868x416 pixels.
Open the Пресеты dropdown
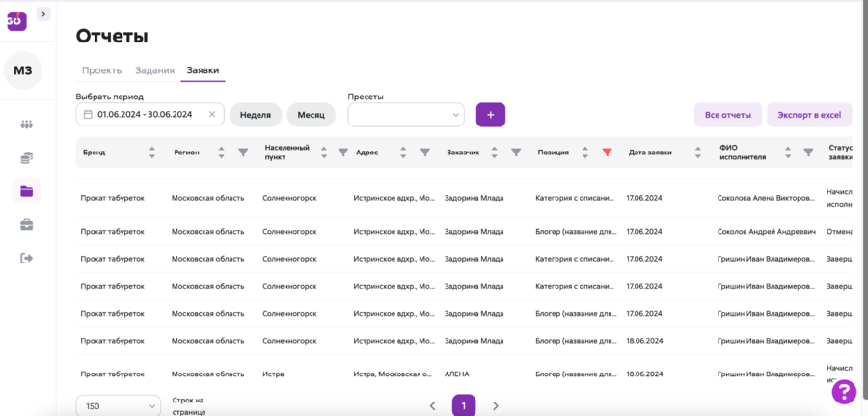tap(406, 115)
